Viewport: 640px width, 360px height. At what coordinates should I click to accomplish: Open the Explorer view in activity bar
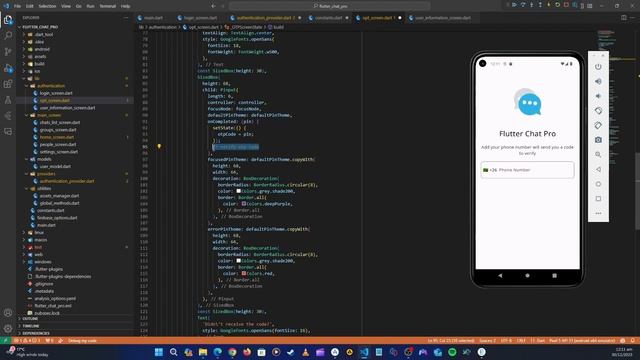[8, 20]
